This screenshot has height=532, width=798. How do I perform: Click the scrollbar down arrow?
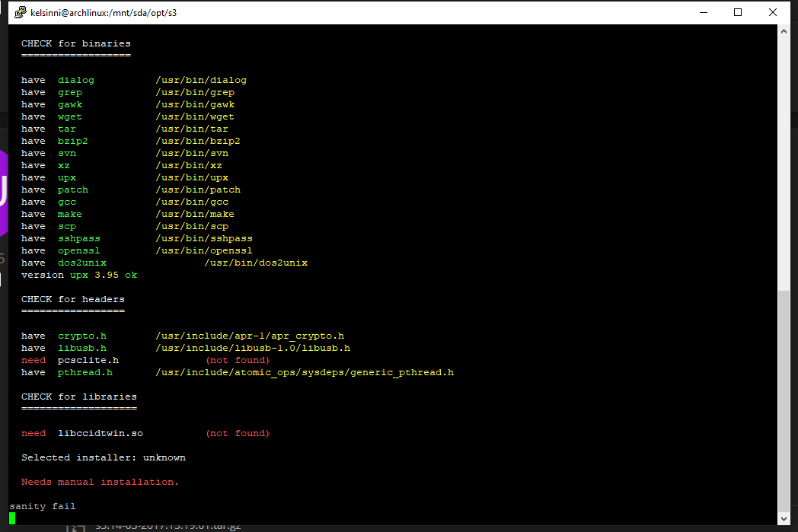pyautogui.click(x=784, y=519)
